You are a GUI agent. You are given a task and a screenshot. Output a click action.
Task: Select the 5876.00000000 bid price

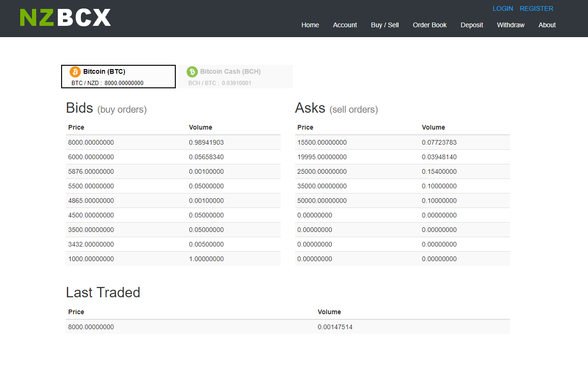[x=91, y=171]
